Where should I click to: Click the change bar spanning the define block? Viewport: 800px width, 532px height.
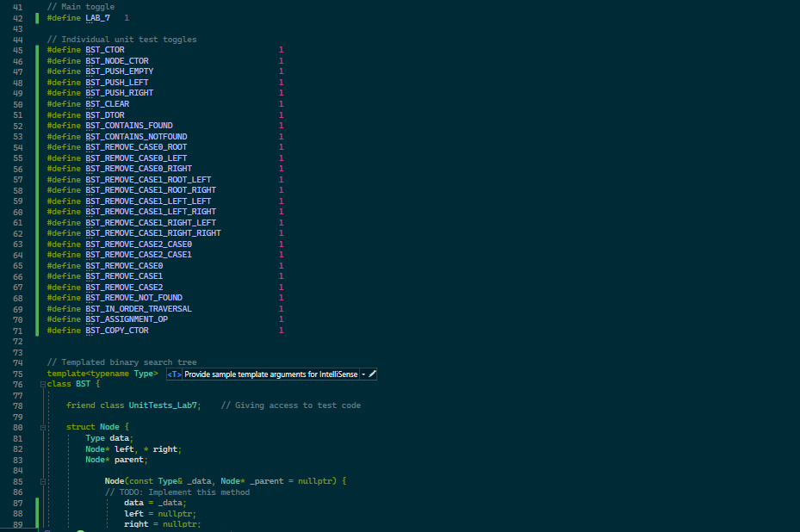35,189
